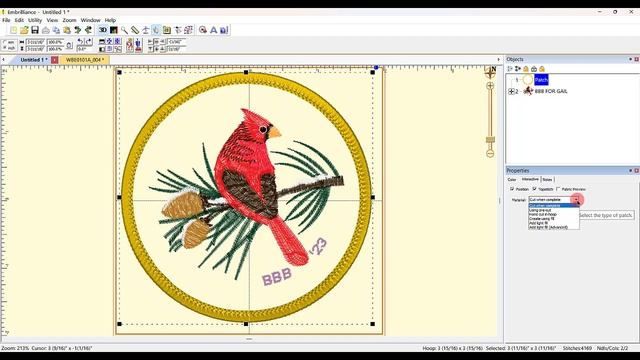
Task: Select the mm units radio button
Action: click(4, 42)
